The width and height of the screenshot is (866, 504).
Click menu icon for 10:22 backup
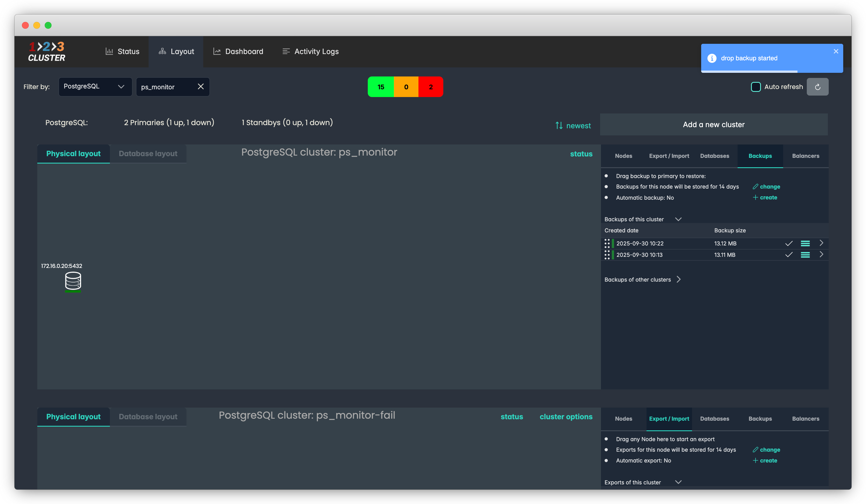pos(805,243)
